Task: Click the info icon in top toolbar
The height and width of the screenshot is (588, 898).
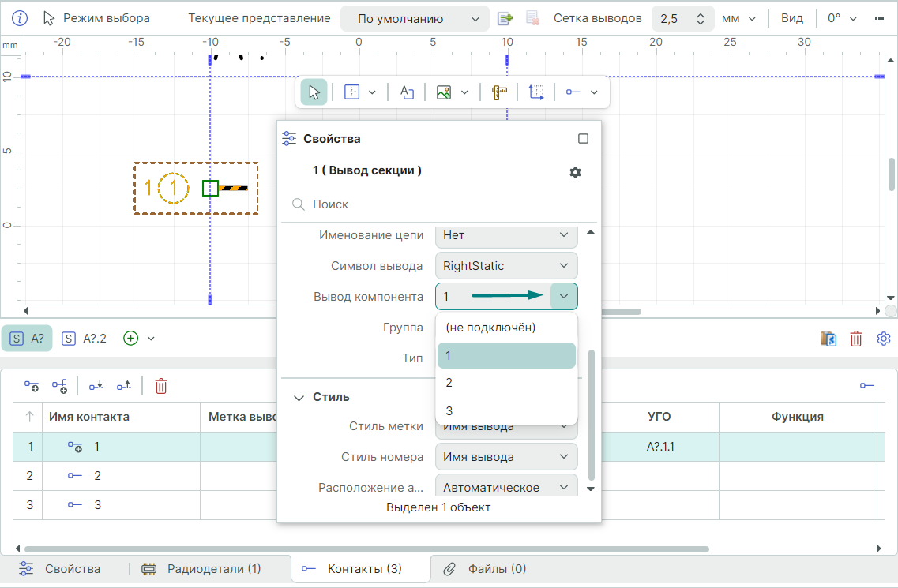Action: pyautogui.click(x=21, y=18)
